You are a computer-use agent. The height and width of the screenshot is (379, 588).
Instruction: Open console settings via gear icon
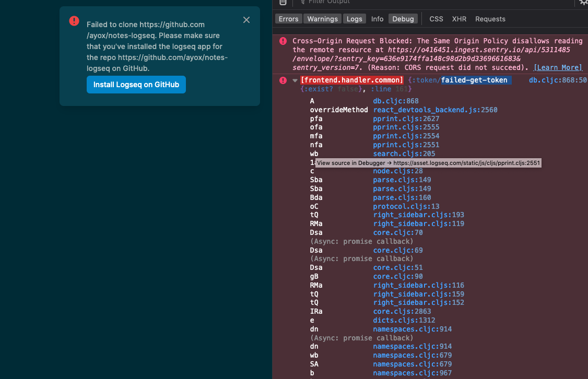[583, 3]
